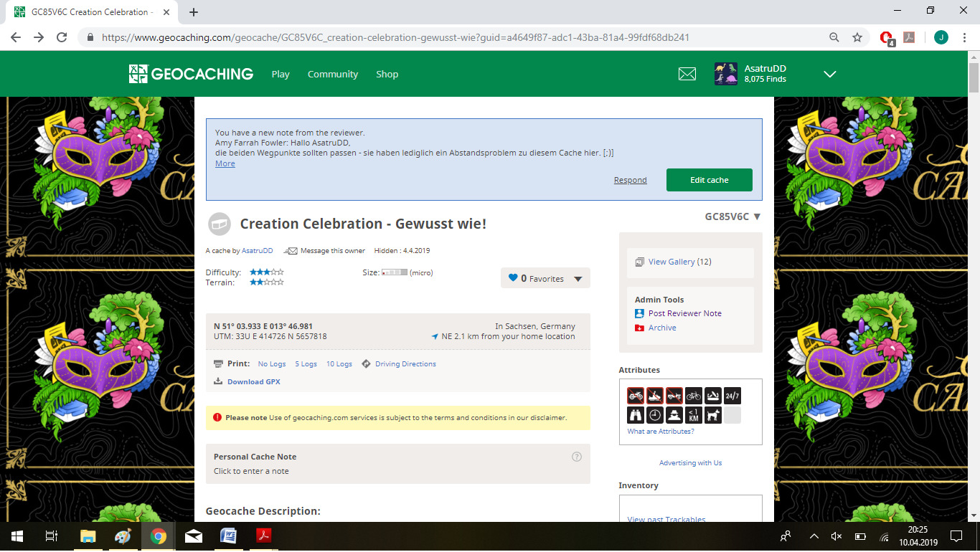Click the bicycles allowed attribute icon
The image size is (980, 552).
coord(694,396)
